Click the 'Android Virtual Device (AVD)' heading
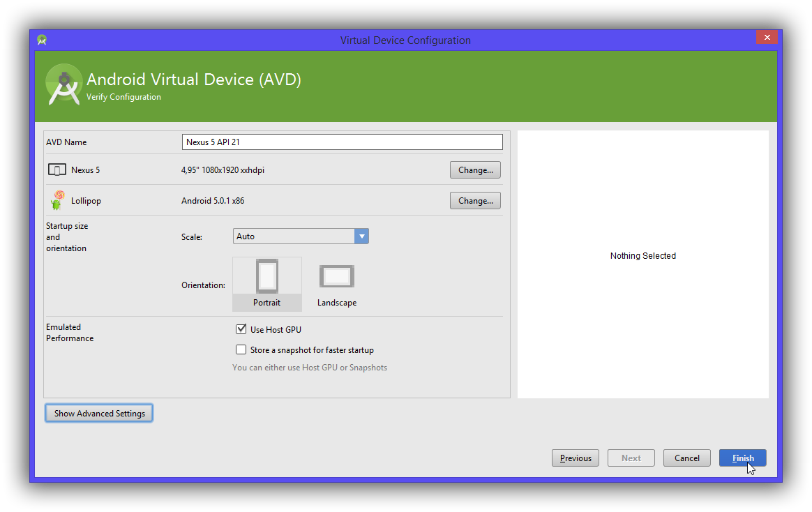This screenshot has height=512, width=812. click(x=194, y=80)
